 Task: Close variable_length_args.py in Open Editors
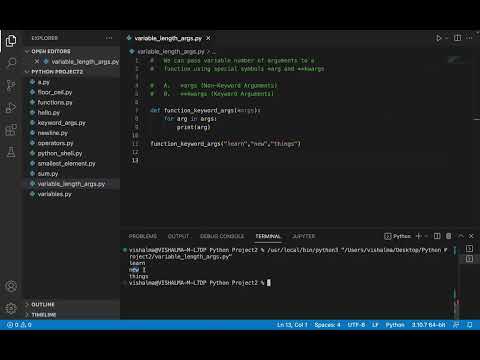click(x=37, y=62)
